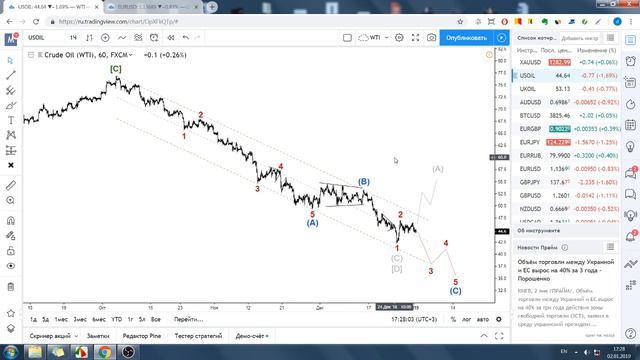Expand the bottom panel with chevron arrow
640x360 pixels.
click(x=484, y=336)
